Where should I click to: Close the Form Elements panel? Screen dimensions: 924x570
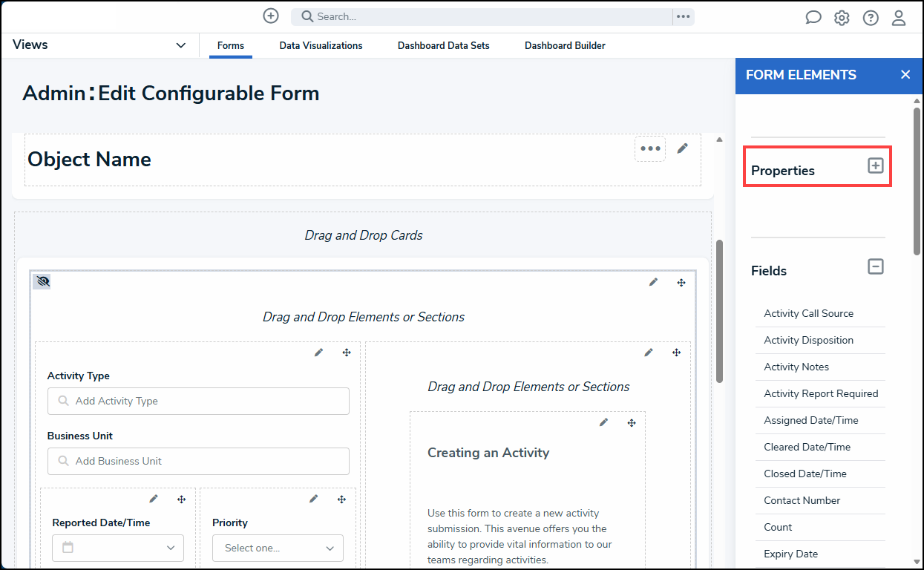tap(905, 75)
